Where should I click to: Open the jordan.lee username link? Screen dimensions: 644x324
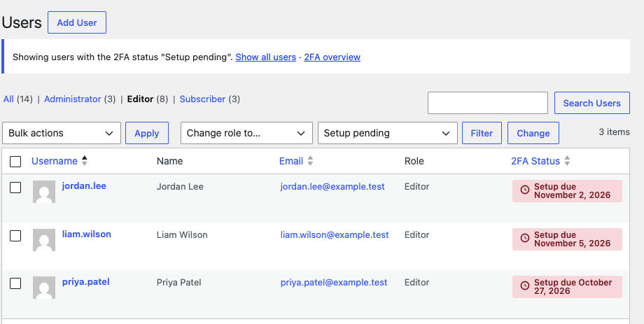[x=84, y=186]
